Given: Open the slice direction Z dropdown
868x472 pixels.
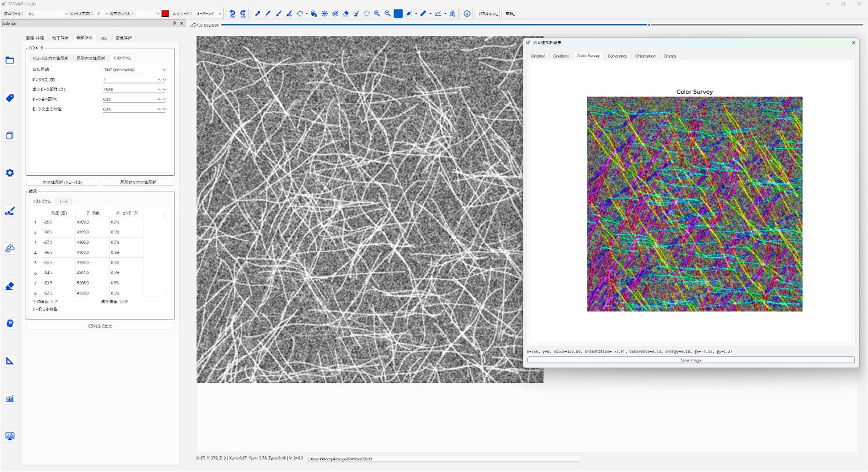Looking at the screenshot, I should [x=101, y=13].
